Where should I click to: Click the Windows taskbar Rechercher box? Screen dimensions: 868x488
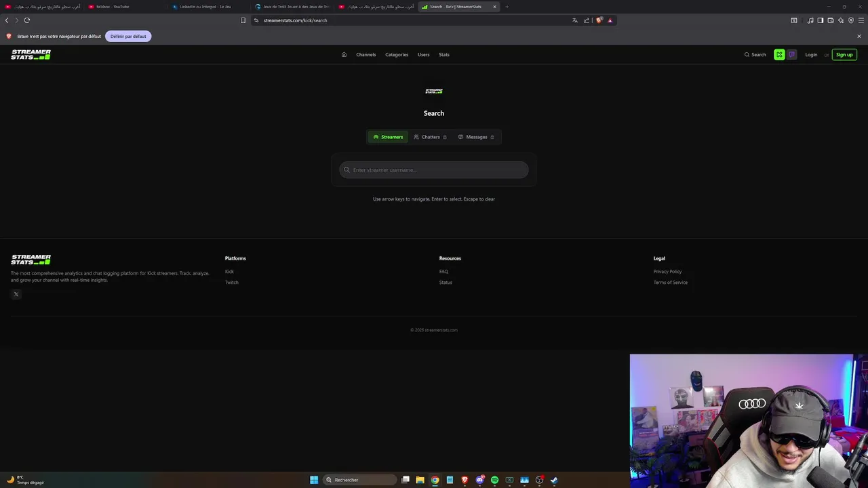click(x=359, y=480)
